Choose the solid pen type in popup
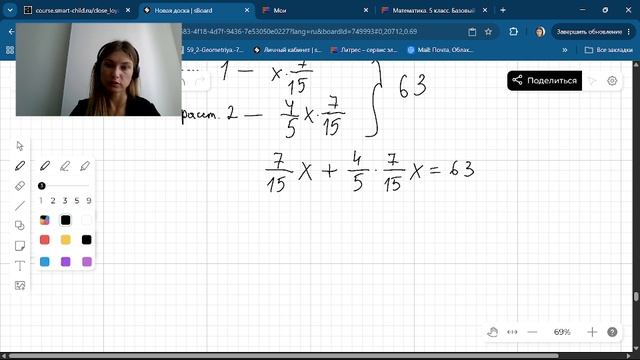Image resolution: width=640 pixels, height=360 pixels. [x=45, y=166]
